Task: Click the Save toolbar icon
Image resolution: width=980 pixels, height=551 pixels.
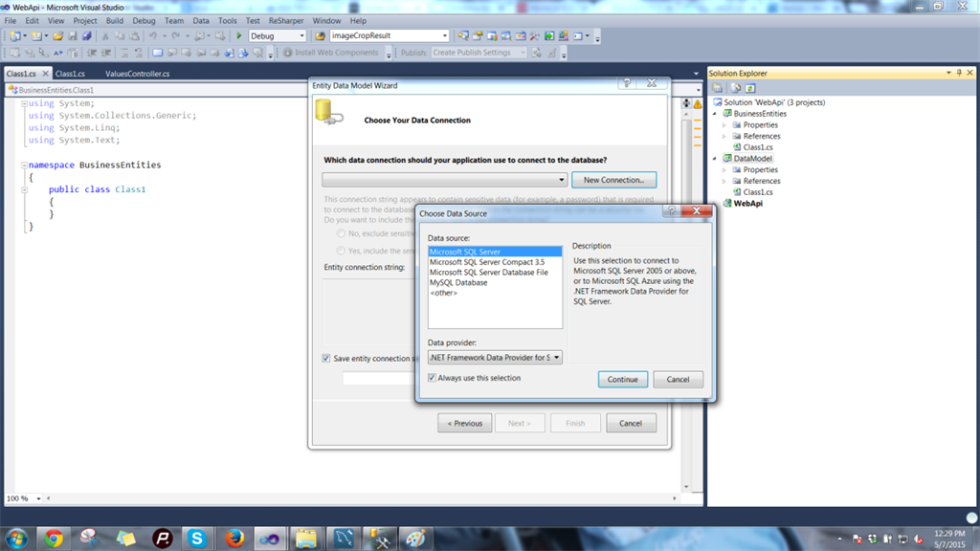Action: pyautogui.click(x=73, y=36)
